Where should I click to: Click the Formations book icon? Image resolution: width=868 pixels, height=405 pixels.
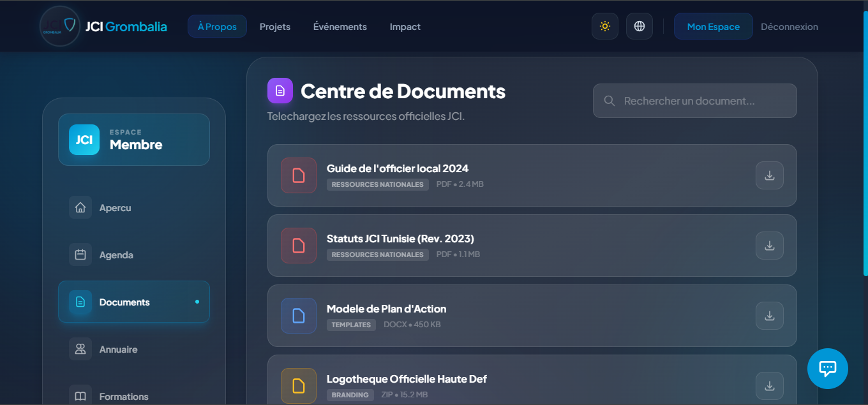click(x=80, y=397)
